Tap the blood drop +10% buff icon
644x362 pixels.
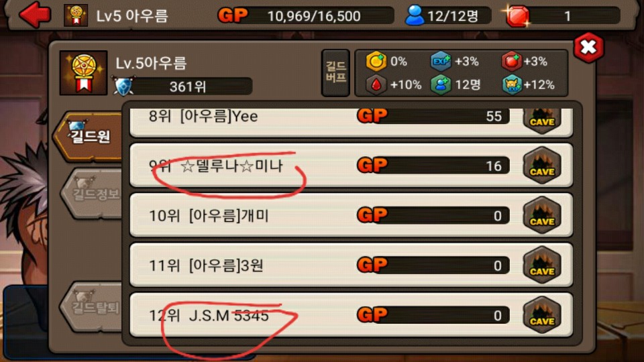[376, 85]
